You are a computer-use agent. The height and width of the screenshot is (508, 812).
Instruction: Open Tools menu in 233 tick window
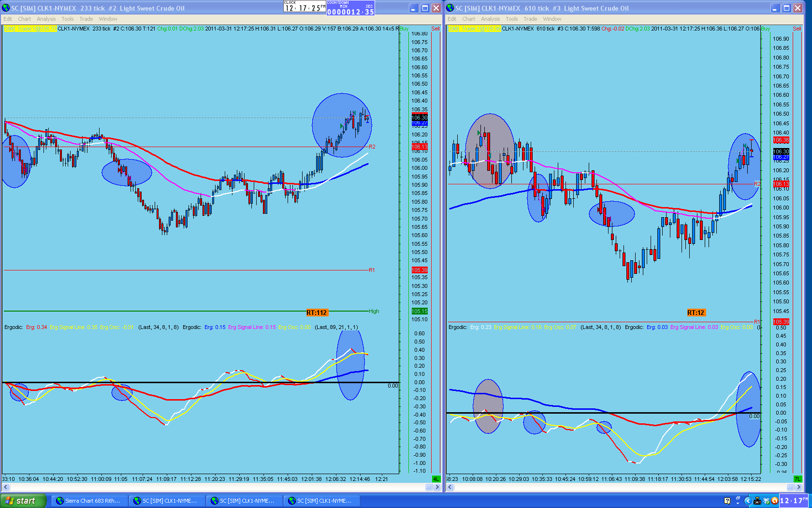[68, 19]
